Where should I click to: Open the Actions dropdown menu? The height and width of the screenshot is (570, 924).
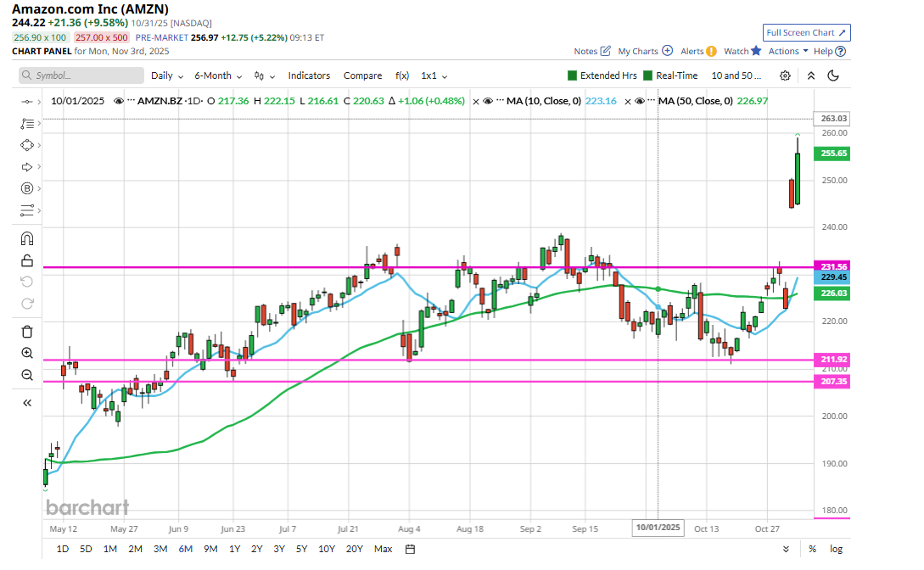pos(787,51)
